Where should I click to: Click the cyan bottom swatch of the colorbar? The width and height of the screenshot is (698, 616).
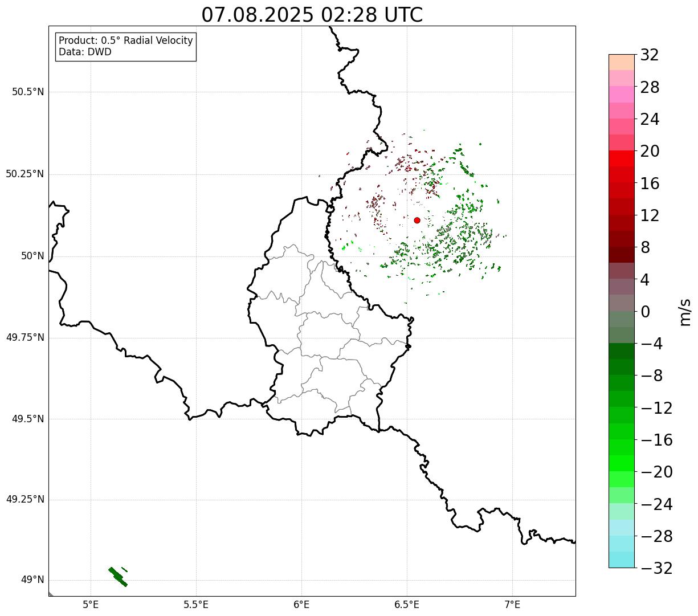pyautogui.click(x=622, y=560)
